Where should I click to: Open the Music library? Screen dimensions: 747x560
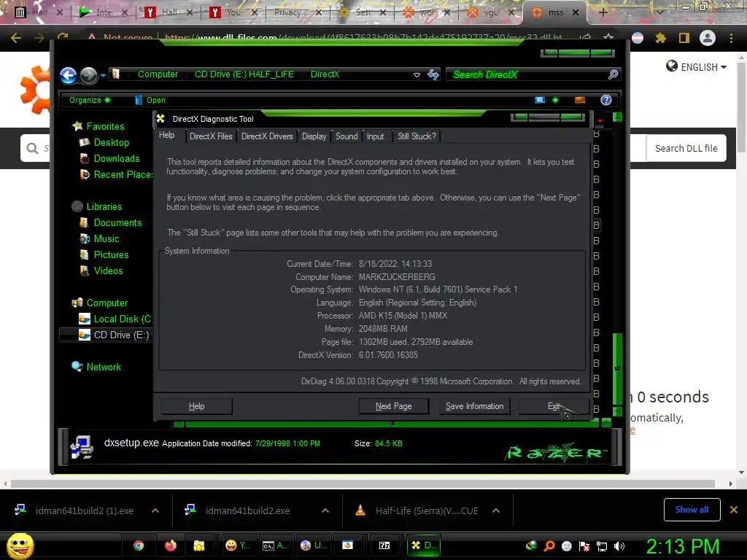pos(106,238)
